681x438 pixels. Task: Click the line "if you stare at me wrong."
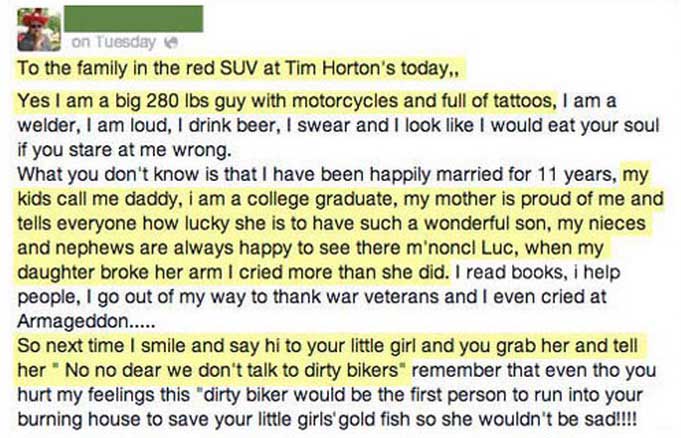(124, 150)
